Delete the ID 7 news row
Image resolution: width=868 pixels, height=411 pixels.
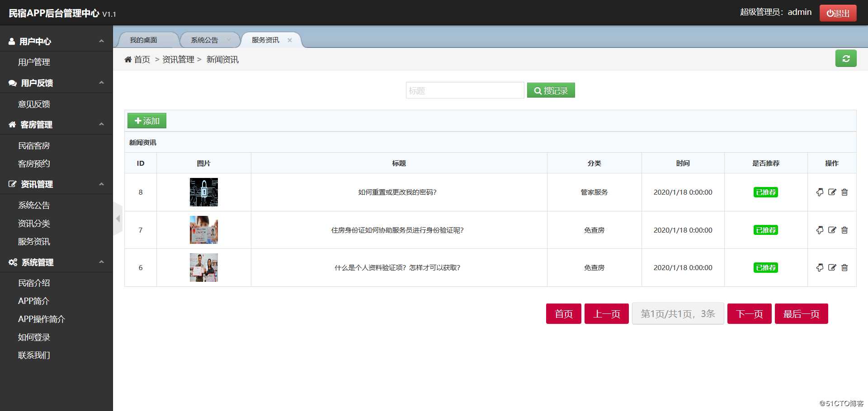click(844, 230)
